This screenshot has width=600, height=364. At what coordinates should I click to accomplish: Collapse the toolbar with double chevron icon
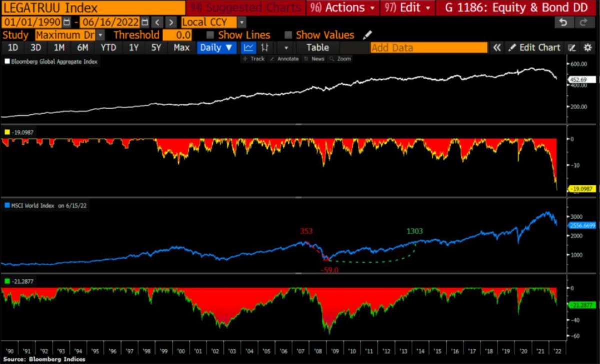tap(497, 47)
